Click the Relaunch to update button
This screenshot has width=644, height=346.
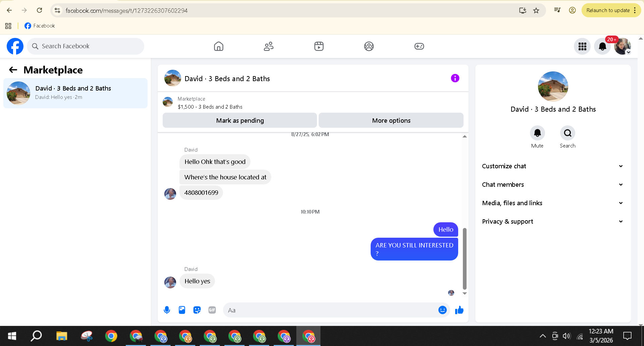(608, 10)
